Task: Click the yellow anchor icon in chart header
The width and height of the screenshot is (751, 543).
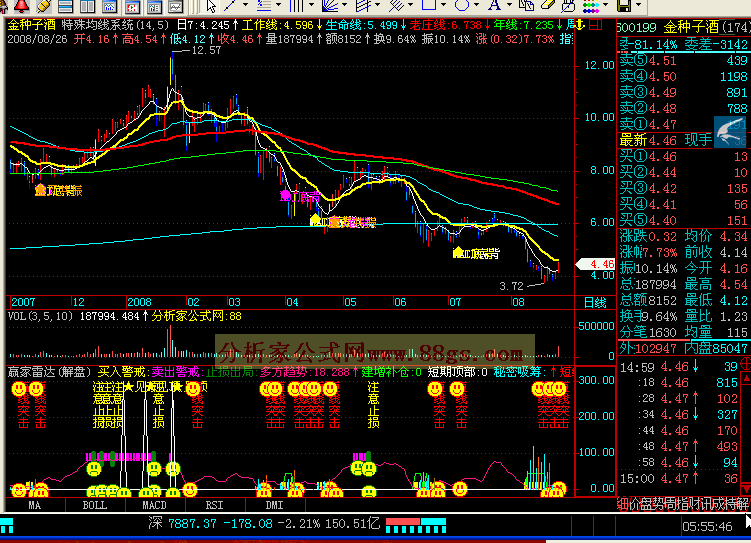Action: pyautogui.click(x=579, y=25)
